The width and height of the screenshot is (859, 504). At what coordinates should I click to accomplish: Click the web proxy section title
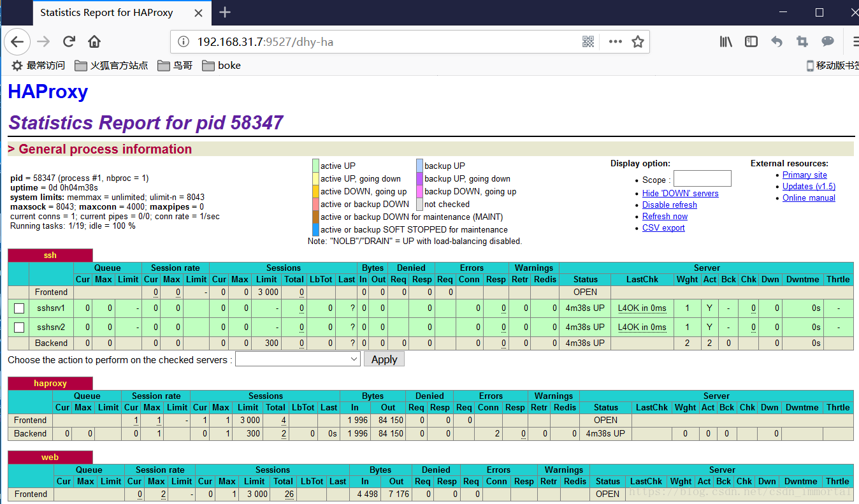pyautogui.click(x=50, y=457)
